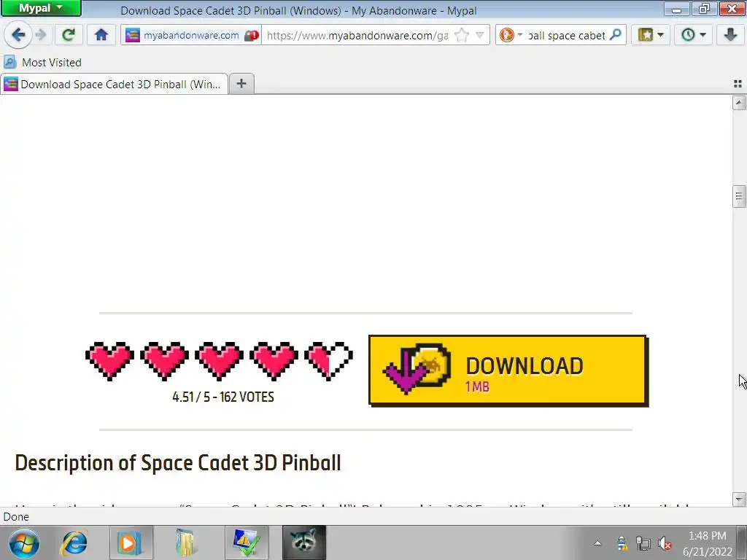This screenshot has width=747, height=560.
Task: Open Windows Media Player from taskbar
Action: point(131,542)
